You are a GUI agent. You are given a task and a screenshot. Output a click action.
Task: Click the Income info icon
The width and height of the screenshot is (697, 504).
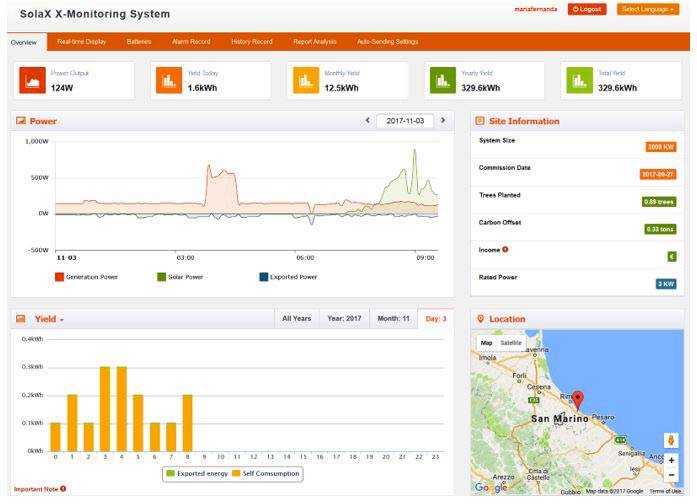pyautogui.click(x=505, y=249)
